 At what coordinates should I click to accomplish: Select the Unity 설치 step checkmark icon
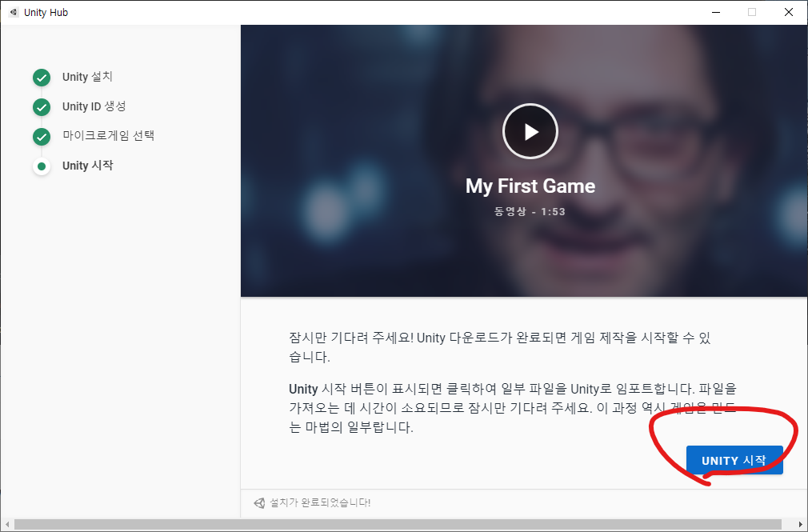click(x=42, y=78)
